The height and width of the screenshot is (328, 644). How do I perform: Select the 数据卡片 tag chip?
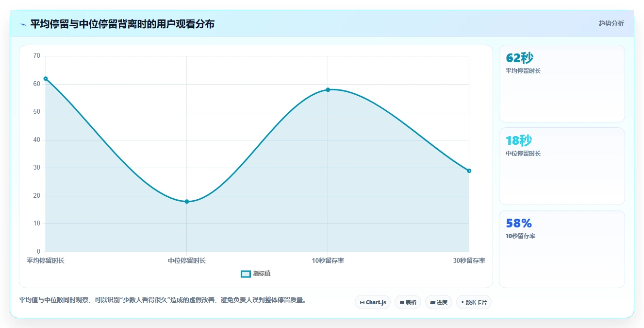coord(474,302)
